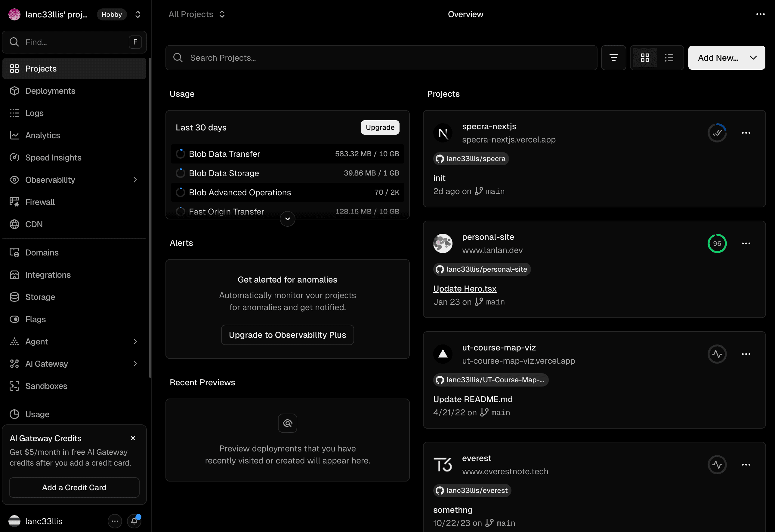Open the Overview page options menu
The height and width of the screenshot is (532, 775).
pyautogui.click(x=760, y=14)
